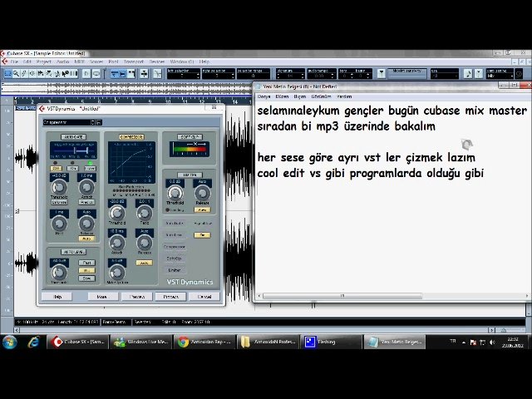Toggle the COMPRESSOR module button
The width and height of the screenshot is (532, 399).
coord(131,137)
